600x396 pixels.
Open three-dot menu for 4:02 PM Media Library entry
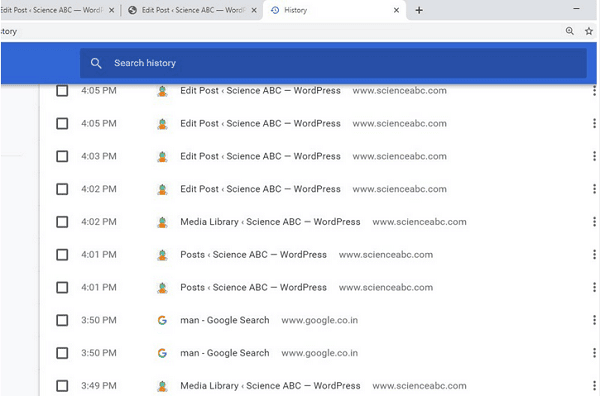click(594, 222)
